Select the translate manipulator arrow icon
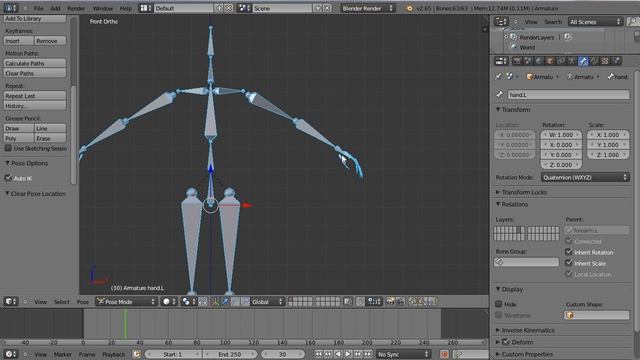The width and height of the screenshot is (640, 360). [x=225, y=302]
